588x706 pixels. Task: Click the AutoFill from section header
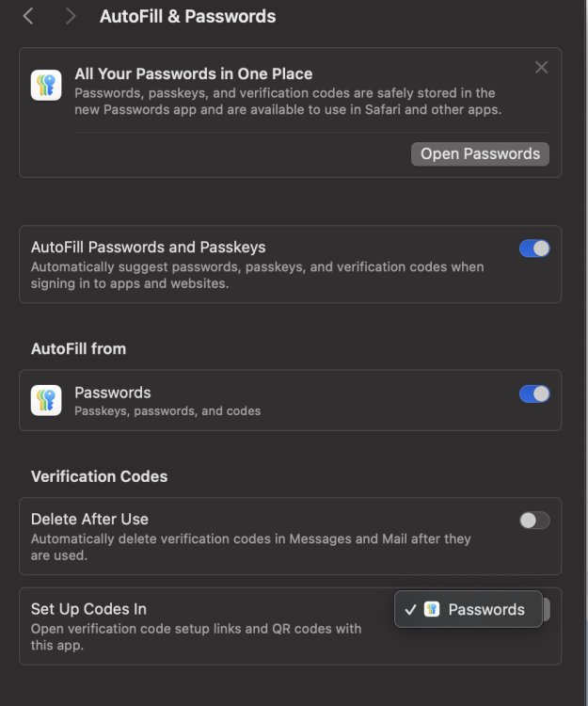78,348
